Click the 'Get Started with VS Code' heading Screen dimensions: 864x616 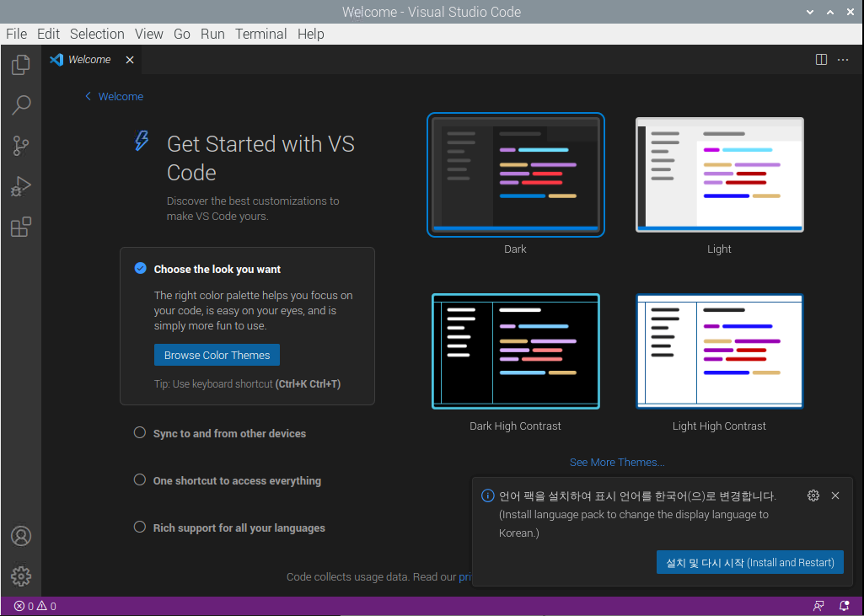click(260, 158)
